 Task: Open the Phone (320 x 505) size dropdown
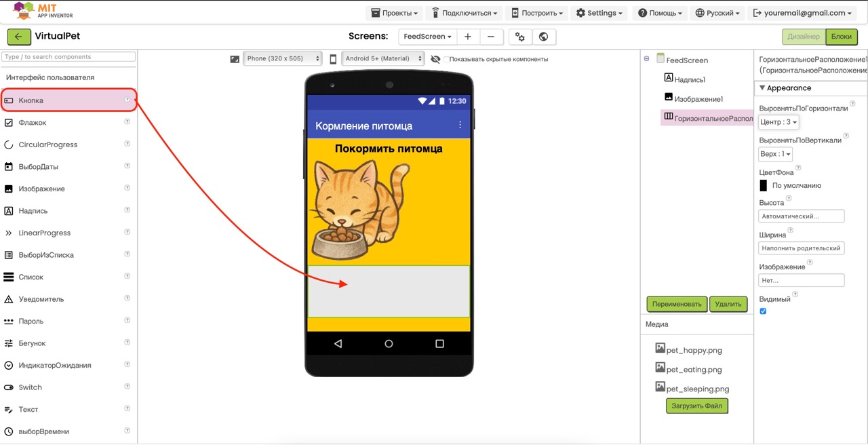[x=282, y=59]
